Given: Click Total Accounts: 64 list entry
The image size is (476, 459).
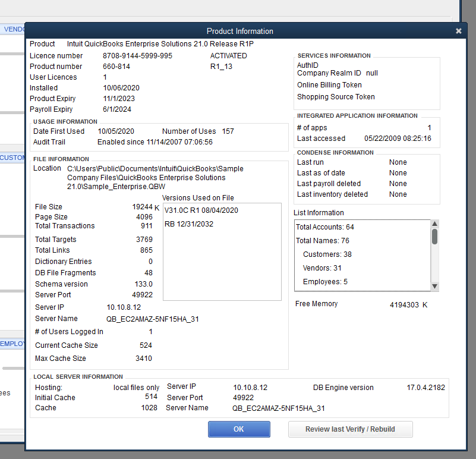Looking at the screenshot, I should (x=325, y=227).
